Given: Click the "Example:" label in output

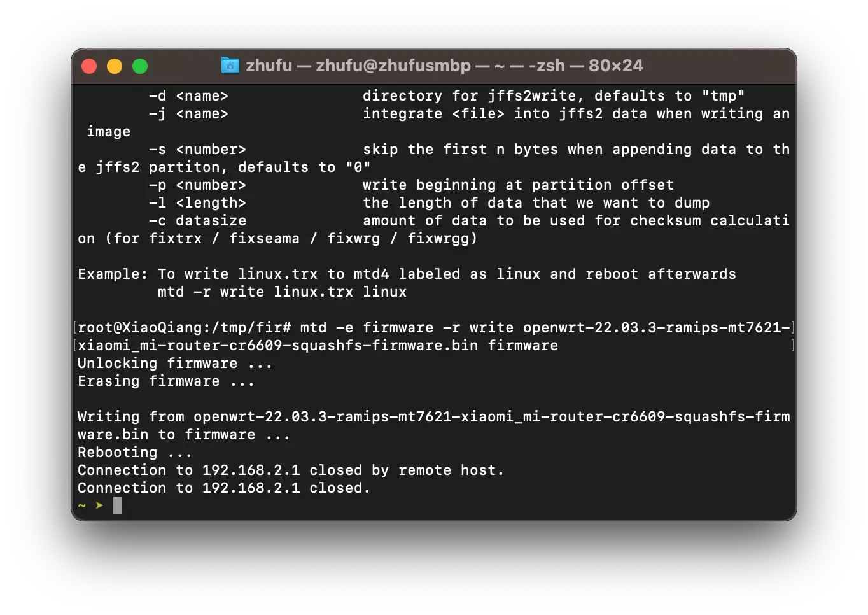Looking at the screenshot, I should tap(113, 274).
